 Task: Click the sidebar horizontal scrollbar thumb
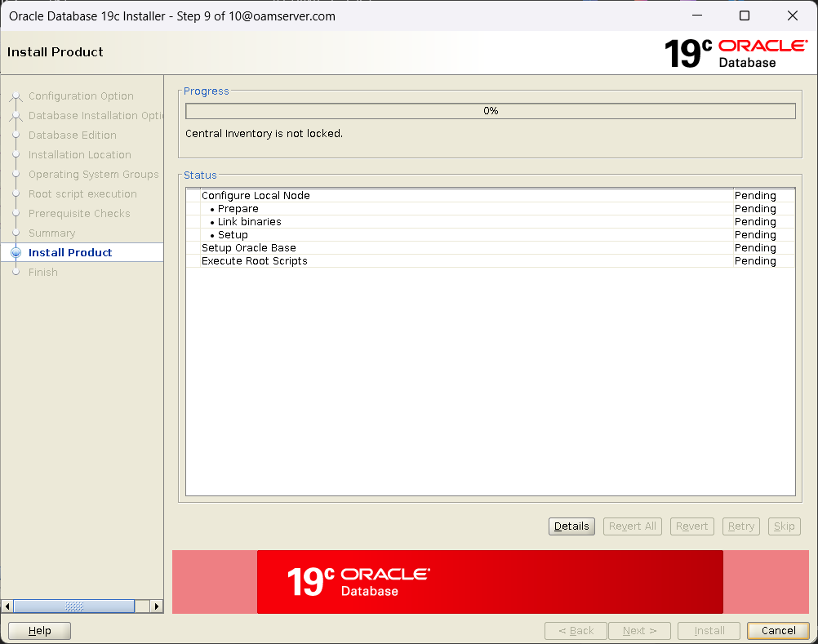click(x=73, y=606)
